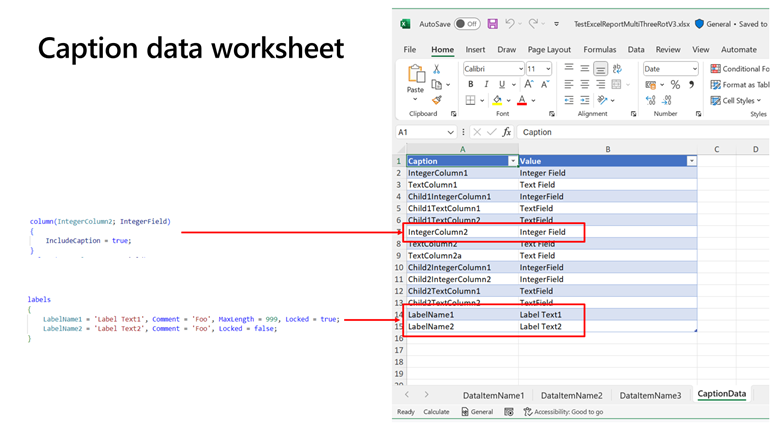Switch to the Draw ribbon tab
This screenshot has width=780, height=440.
click(506, 50)
